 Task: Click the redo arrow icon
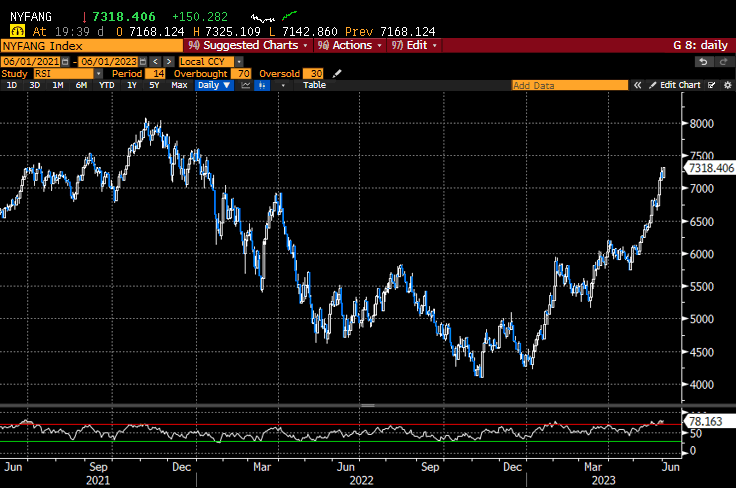(723, 62)
